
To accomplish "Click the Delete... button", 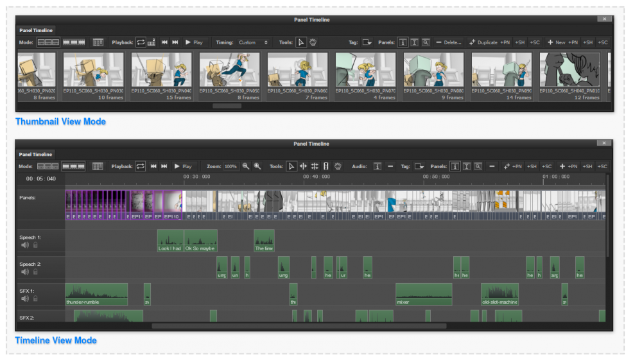I will pyautogui.click(x=448, y=42).
